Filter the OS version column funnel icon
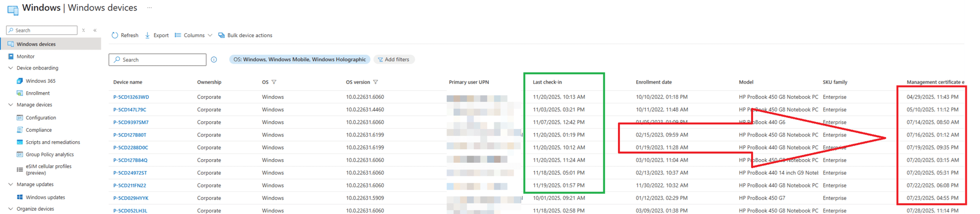The width and height of the screenshot is (980, 214). click(x=376, y=82)
